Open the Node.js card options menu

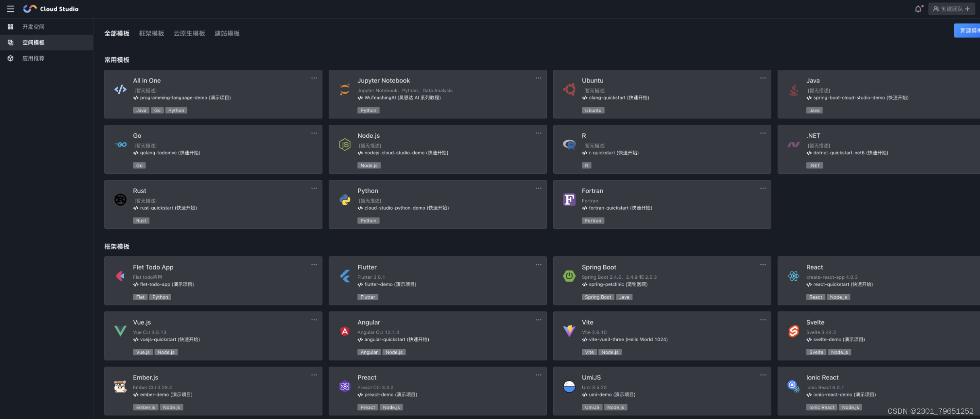tap(538, 133)
